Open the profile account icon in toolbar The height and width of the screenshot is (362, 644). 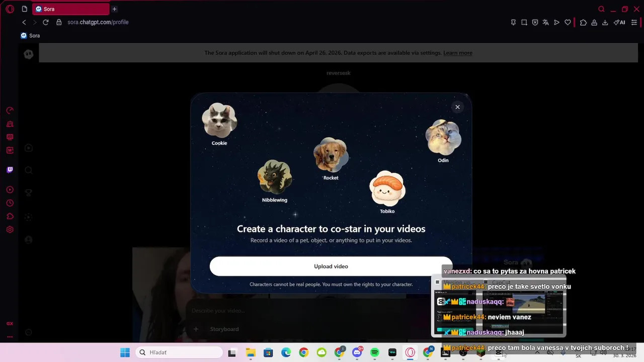[x=594, y=22]
